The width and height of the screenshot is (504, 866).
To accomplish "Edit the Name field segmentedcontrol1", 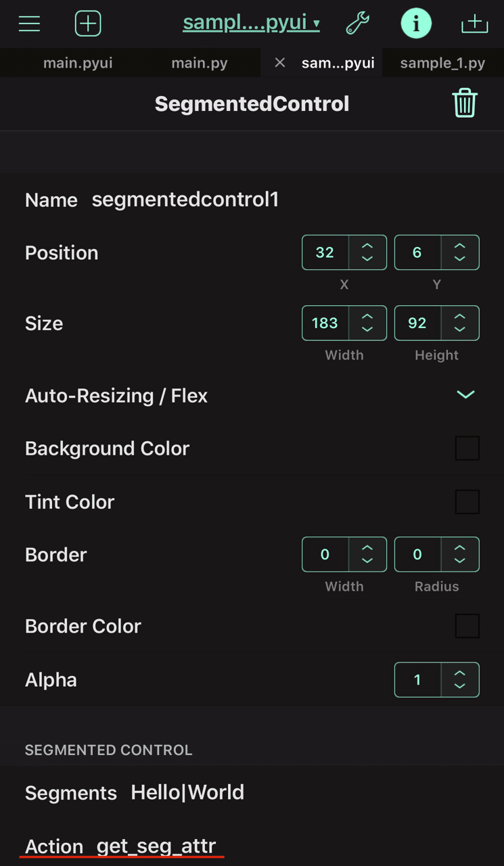I will click(x=185, y=200).
